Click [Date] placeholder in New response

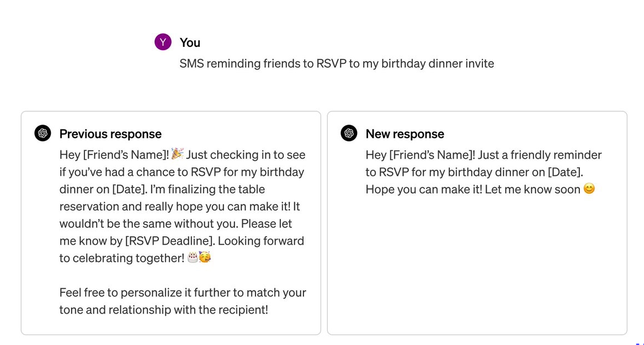564,172
